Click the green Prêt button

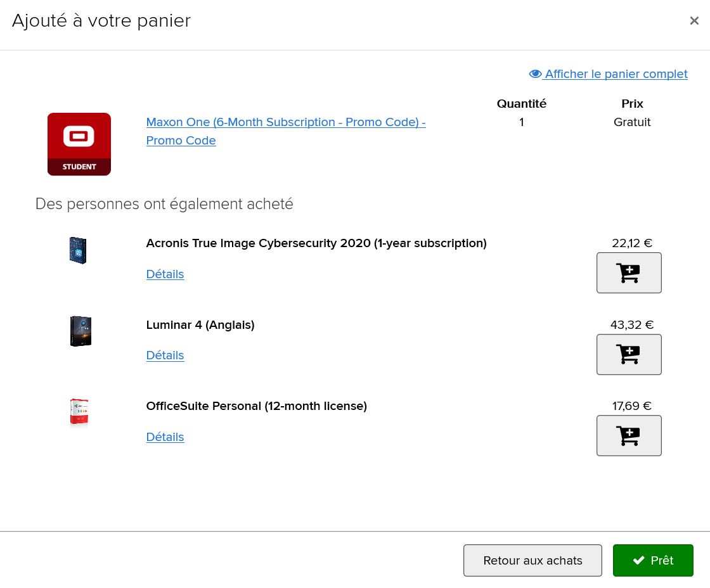point(653,560)
